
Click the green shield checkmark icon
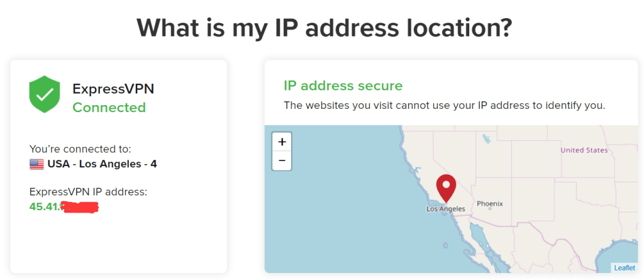(x=45, y=94)
